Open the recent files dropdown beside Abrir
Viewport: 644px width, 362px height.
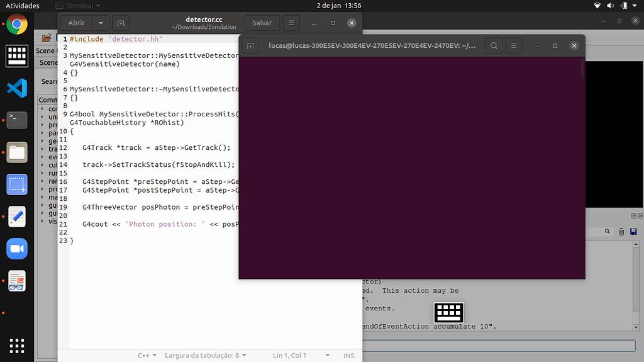click(x=101, y=23)
